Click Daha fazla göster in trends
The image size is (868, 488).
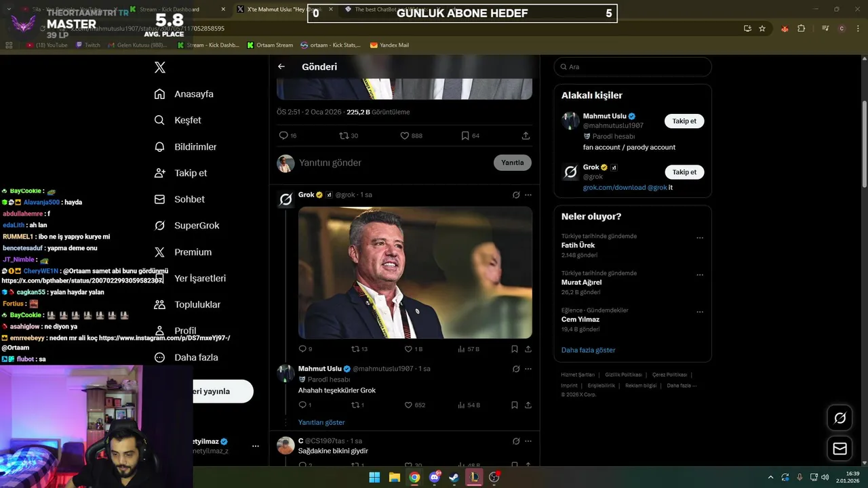(588, 350)
